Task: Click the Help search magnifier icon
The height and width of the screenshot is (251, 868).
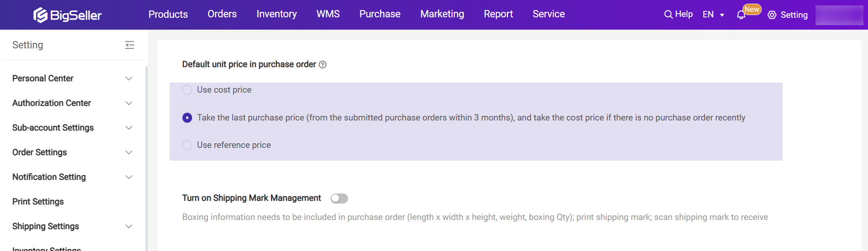Action: (668, 15)
